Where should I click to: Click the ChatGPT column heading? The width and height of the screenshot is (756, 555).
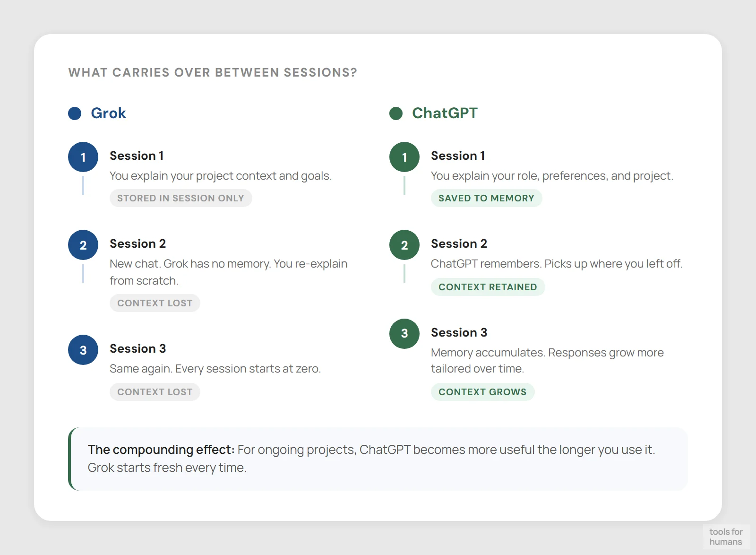[x=445, y=113]
